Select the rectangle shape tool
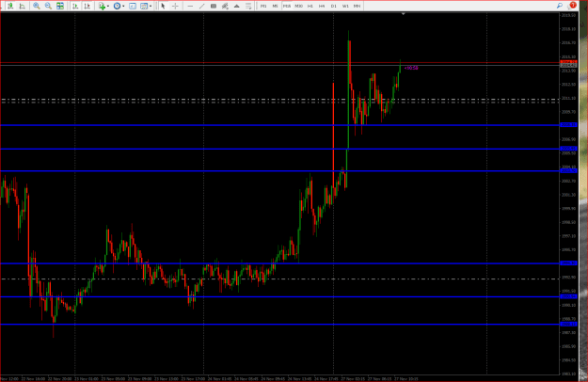588x382 pixels. coord(214,6)
